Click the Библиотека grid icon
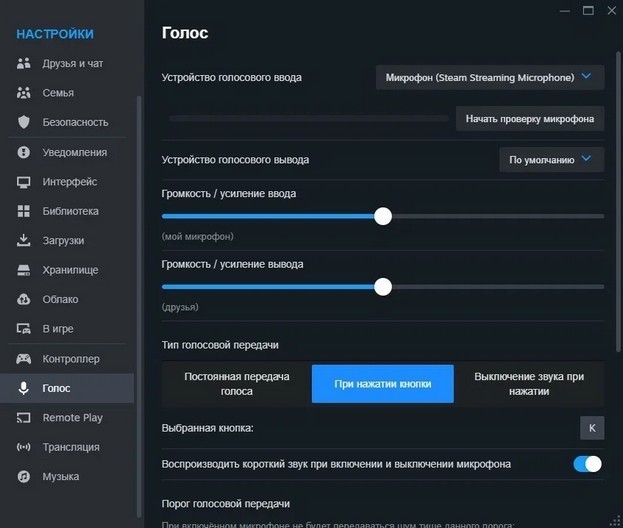The height and width of the screenshot is (528, 623). 23,211
